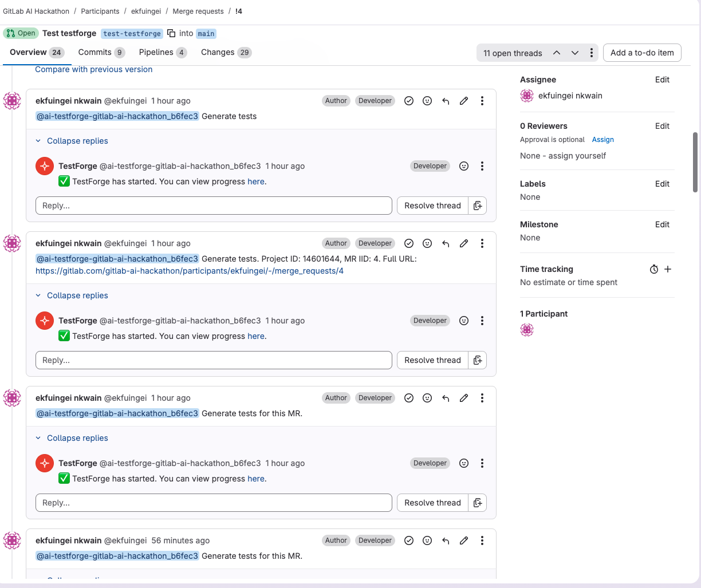Edit the Labels section
701x588 pixels.
[662, 184]
